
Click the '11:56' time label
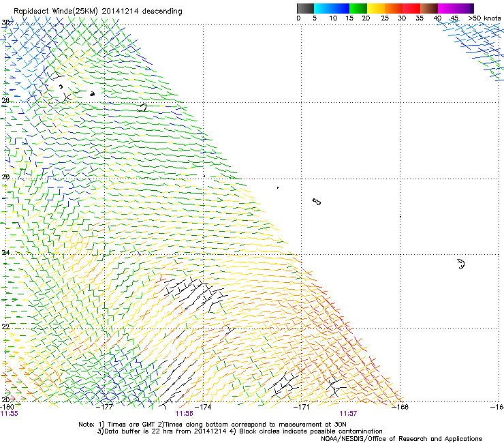(x=184, y=414)
